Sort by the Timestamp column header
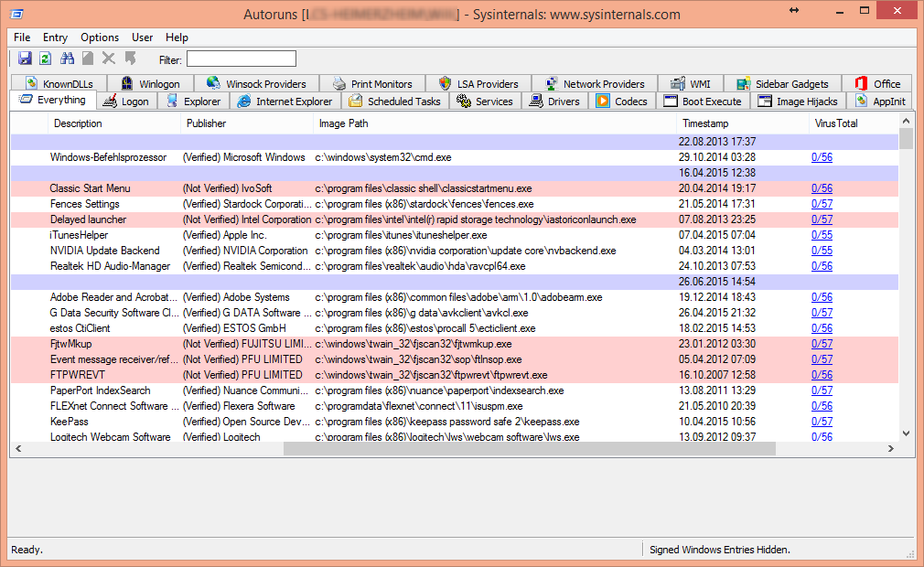Viewport: 924px width, 567px height. (x=743, y=123)
